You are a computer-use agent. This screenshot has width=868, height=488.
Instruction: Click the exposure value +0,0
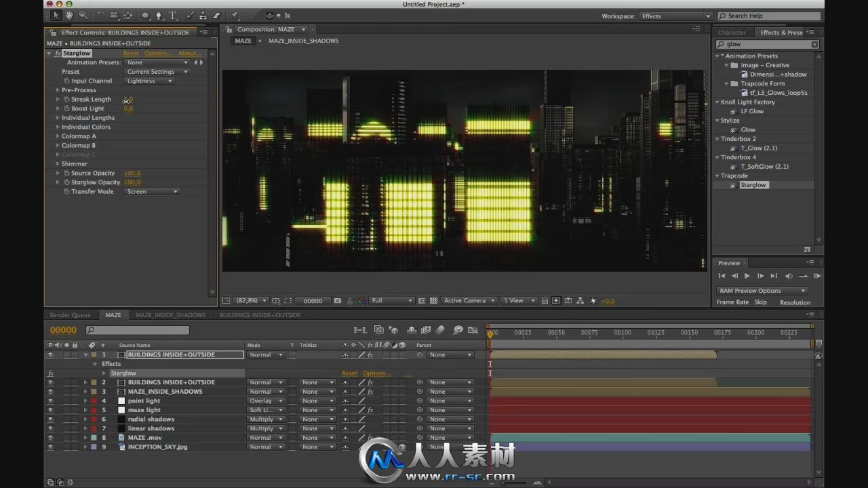coord(608,301)
